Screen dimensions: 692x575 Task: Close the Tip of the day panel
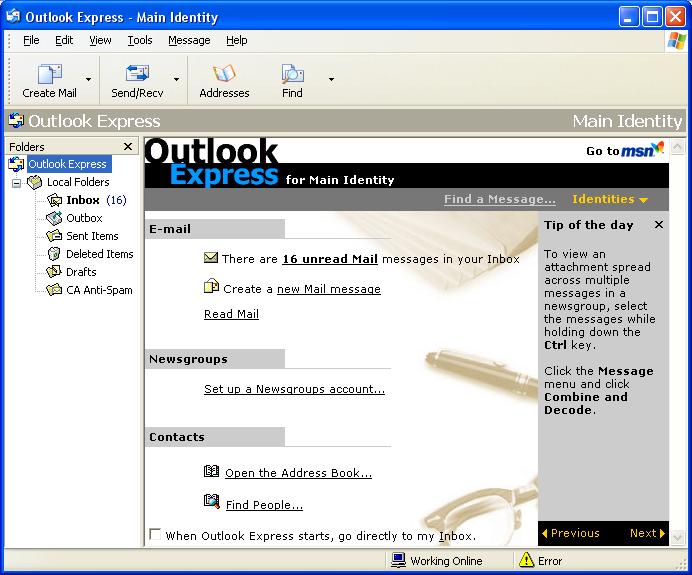point(659,225)
